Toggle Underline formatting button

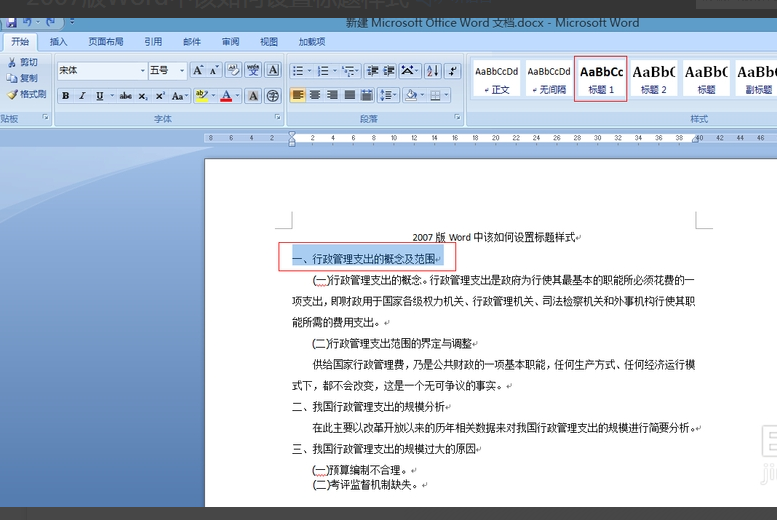click(100, 96)
